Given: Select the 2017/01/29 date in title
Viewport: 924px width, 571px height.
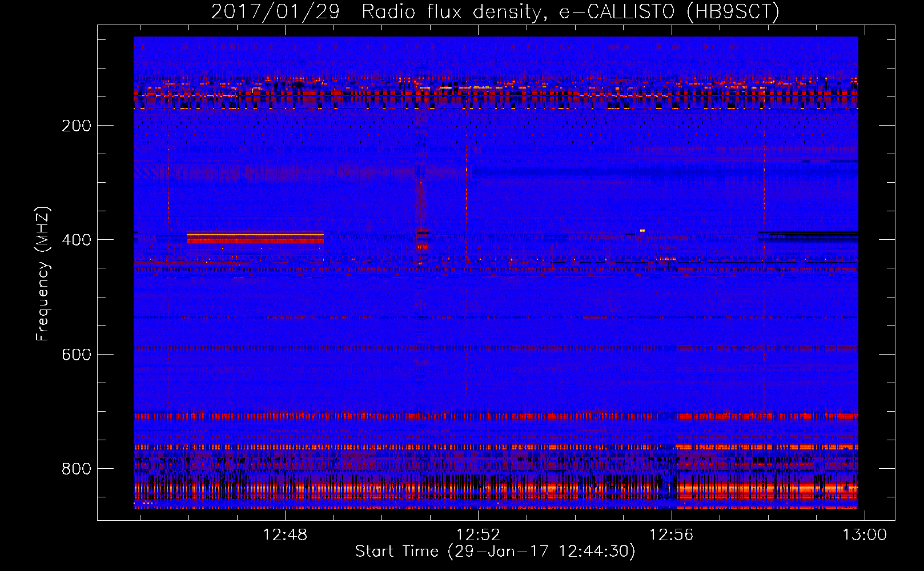Looking at the screenshot, I should click(275, 11).
